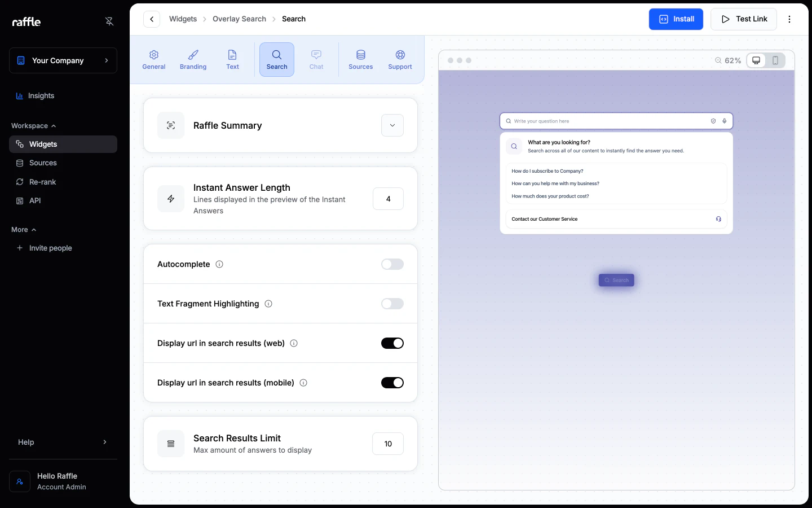Click the Instant Answer Length lightning icon
812x508 pixels.
[x=171, y=199]
